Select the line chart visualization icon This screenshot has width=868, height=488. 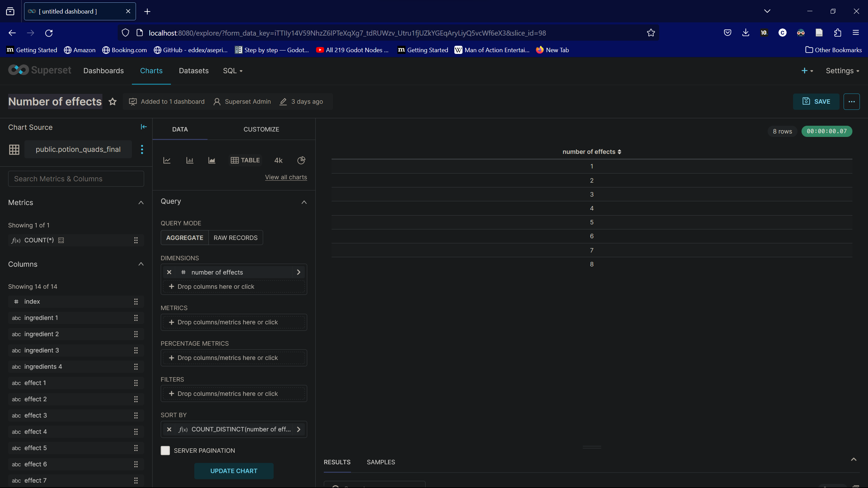[x=167, y=160]
